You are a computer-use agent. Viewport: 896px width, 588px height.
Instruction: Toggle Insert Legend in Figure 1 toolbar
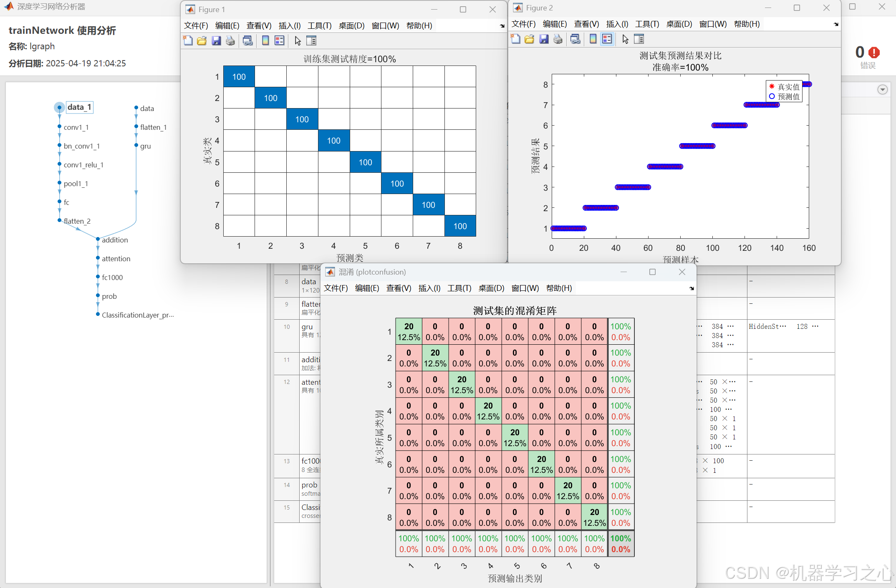tap(280, 40)
